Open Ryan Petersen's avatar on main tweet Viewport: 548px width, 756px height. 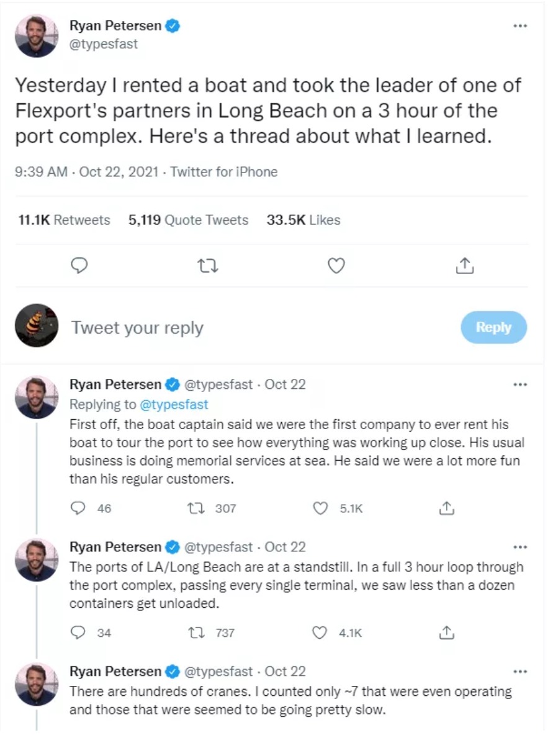coord(37,35)
